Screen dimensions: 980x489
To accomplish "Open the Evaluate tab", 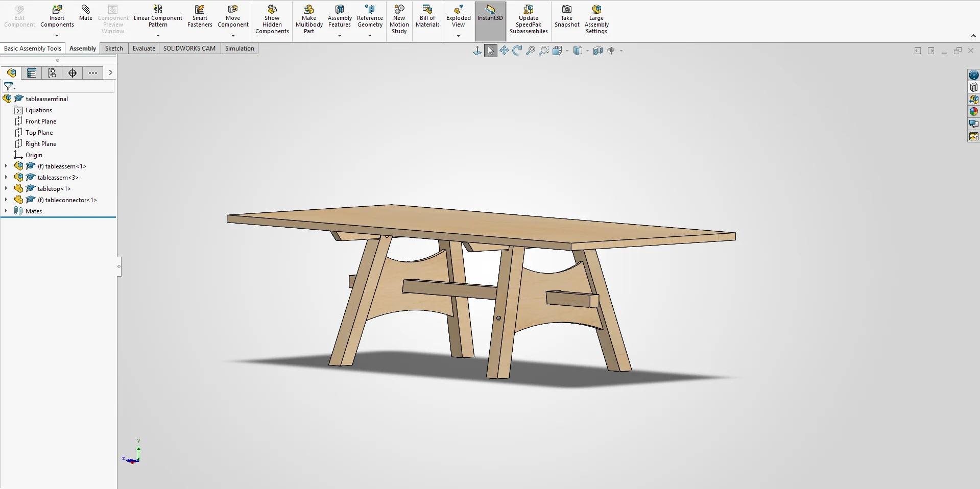I will pos(144,48).
